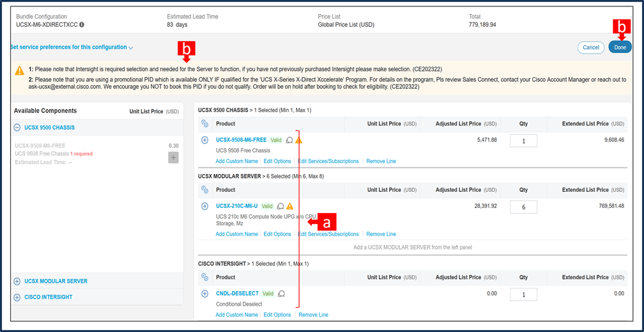644x332 pixels.
Task: Remove Line for CNDL-DESELECT
Action: pyautogui.click(x=313, y=315)
